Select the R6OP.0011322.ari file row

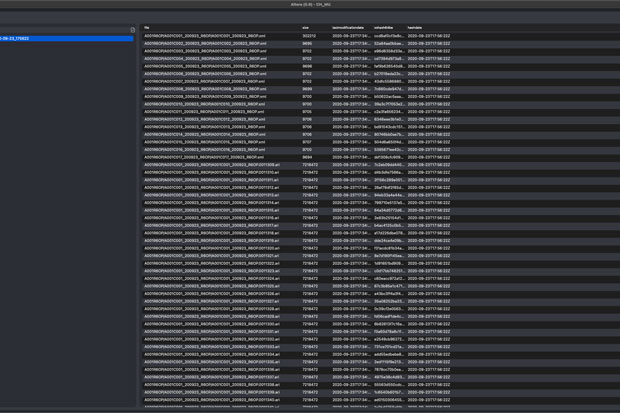(381, 263)
